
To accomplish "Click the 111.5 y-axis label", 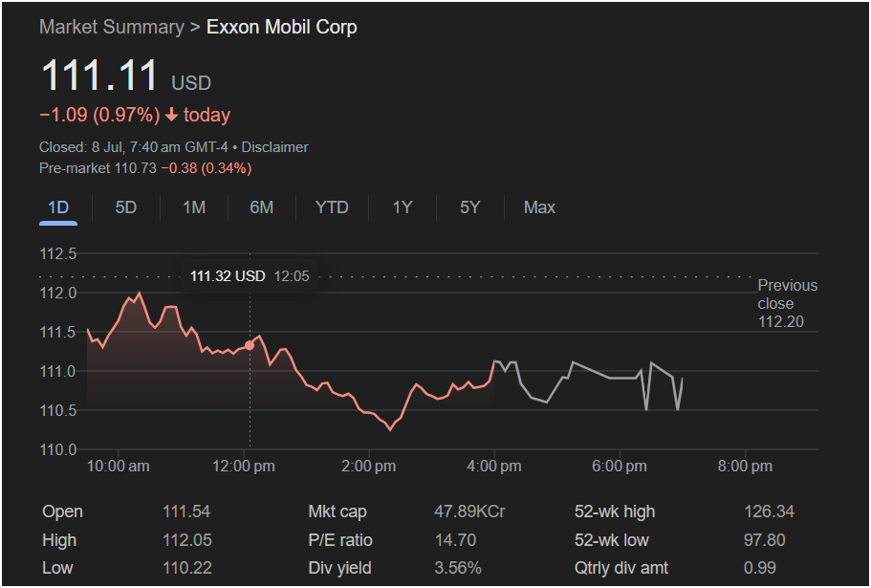I will 57,332.
